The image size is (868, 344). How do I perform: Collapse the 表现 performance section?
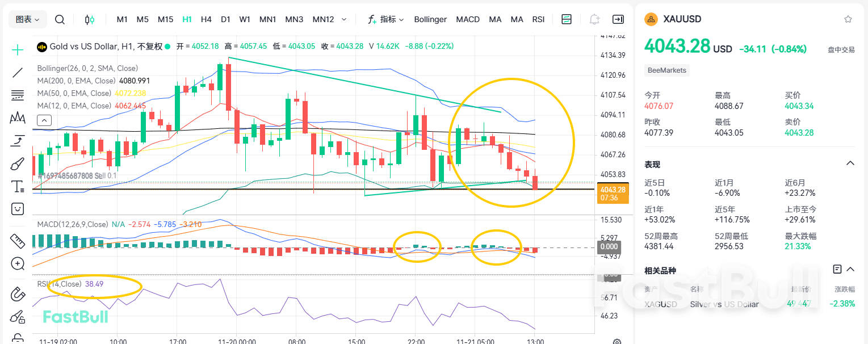850,163
